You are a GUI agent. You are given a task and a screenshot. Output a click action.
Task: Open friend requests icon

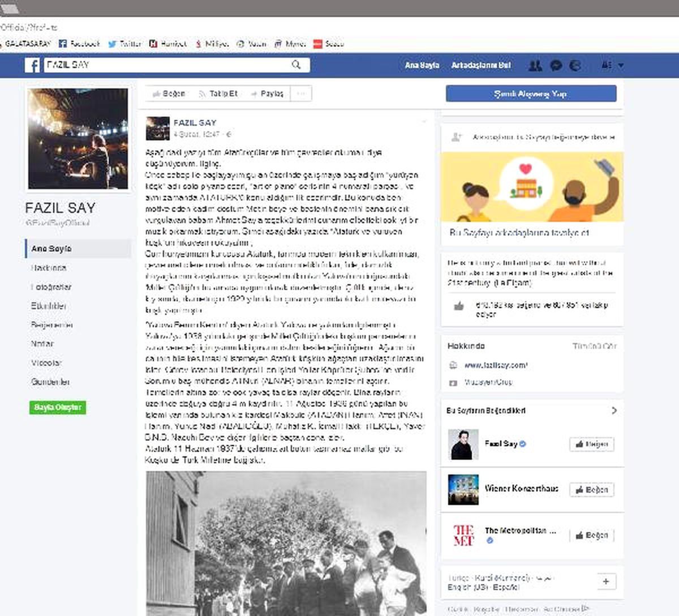click(535, 65)
